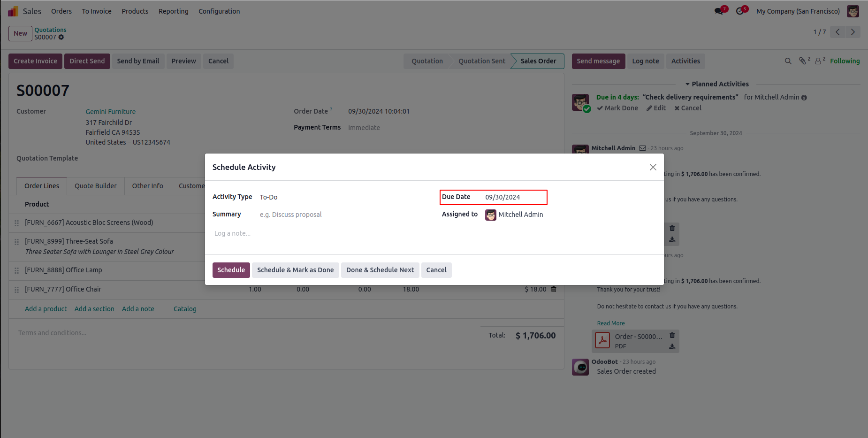Open the Reporting menu
This screenshot has height=438, width=868.
pyautogui.click(x=173, y=11)
